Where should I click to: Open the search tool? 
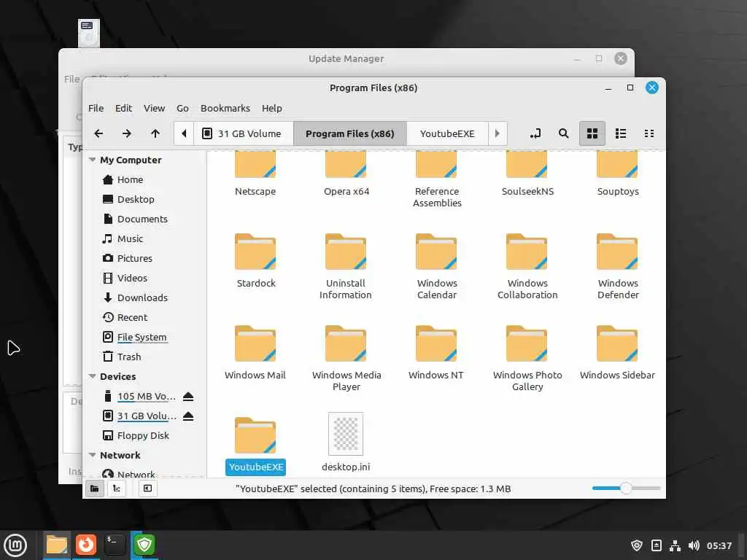564,133
